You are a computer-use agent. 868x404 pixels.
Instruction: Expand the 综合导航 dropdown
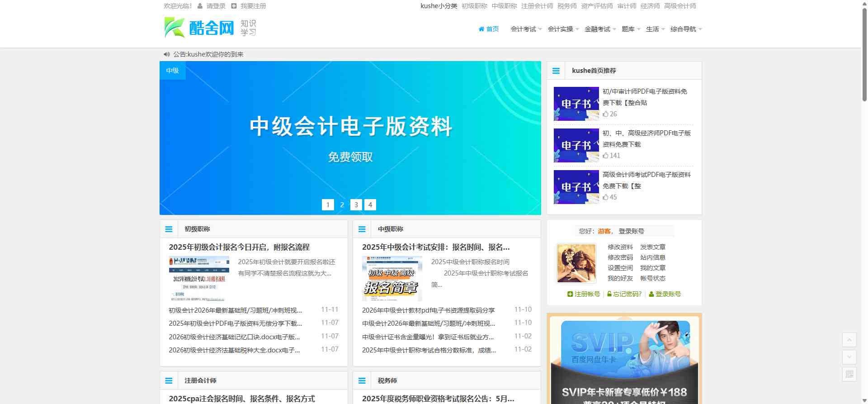686,29
